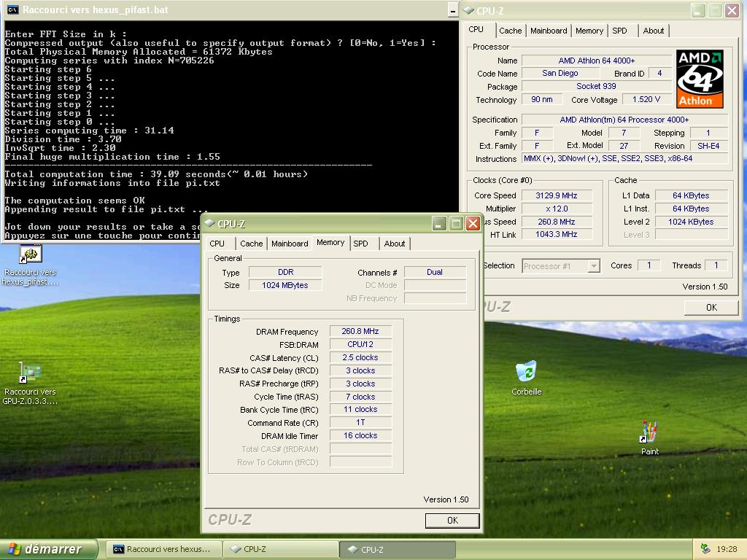Open CPU tab in front CPU-Z window
Viewport: 747px width, 560px height.
[217, 244]
